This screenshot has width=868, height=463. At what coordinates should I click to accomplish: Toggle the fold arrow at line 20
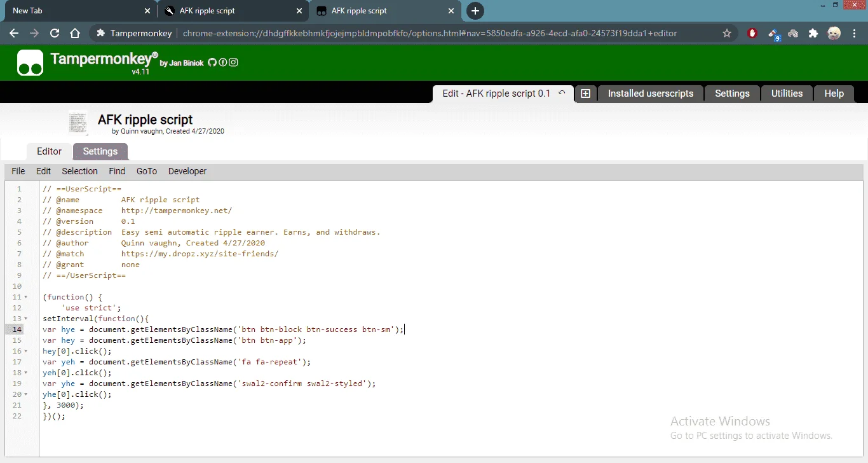[25, 394]
